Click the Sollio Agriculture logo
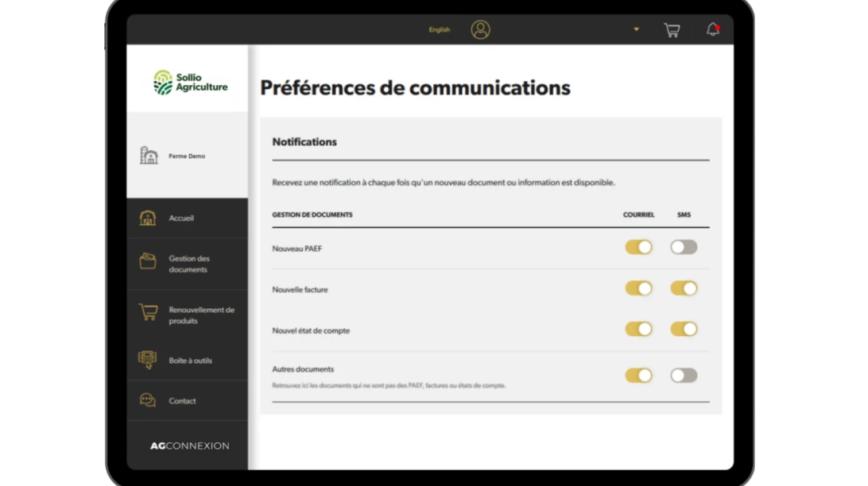This screenshot has width=868, height=486. click(190, 83)
